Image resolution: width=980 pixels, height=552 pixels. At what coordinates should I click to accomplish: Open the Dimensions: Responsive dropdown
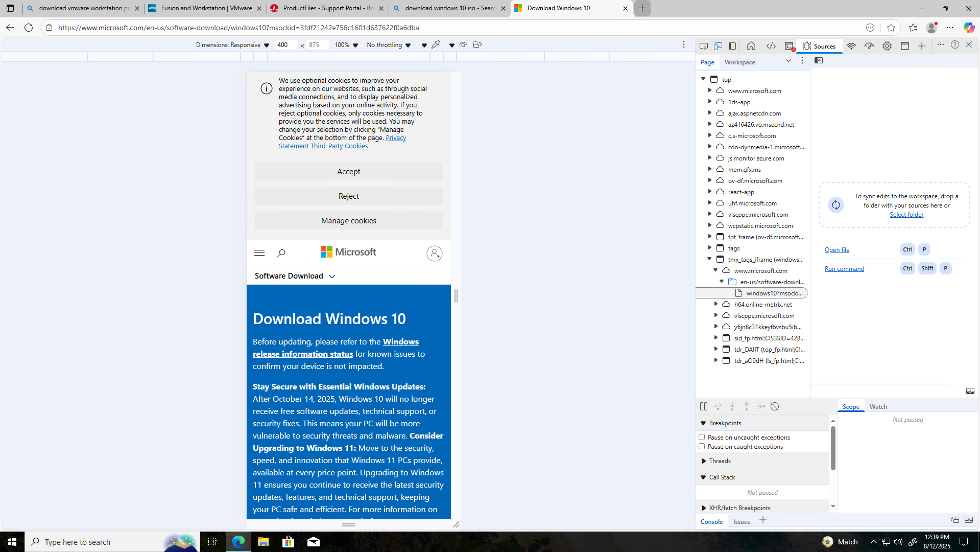tap(232, 45)
